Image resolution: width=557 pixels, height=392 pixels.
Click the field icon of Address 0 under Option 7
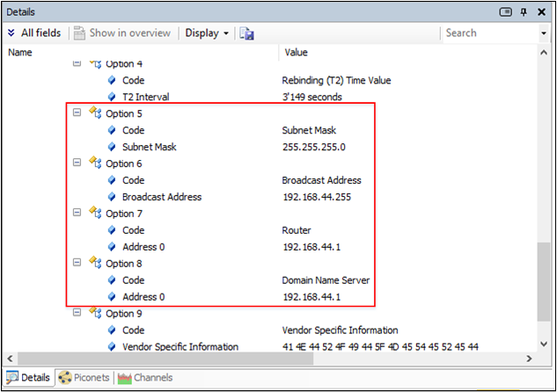tap(112, 247)
